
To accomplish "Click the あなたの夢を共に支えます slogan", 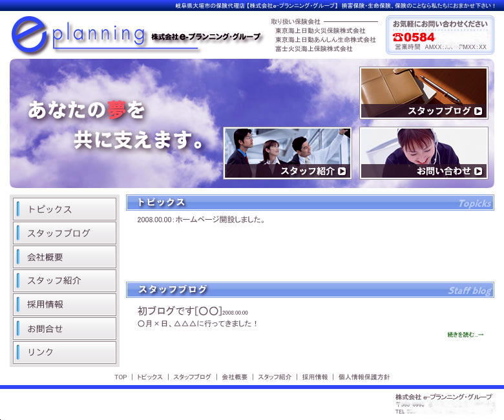I will pyautogui.click(x=116, y=125).
